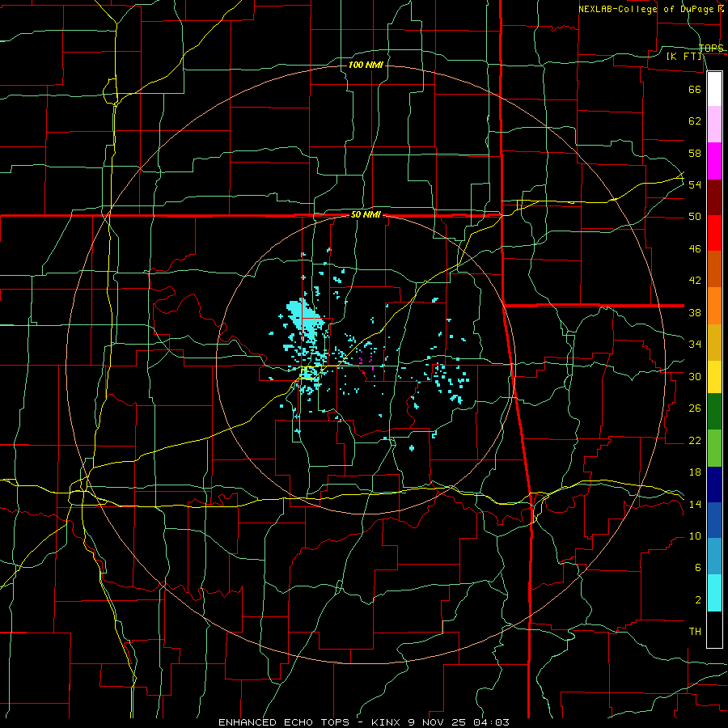Click the '14' legend value
Viewport: 728px width, 728px height.
(x=695, y=504)
